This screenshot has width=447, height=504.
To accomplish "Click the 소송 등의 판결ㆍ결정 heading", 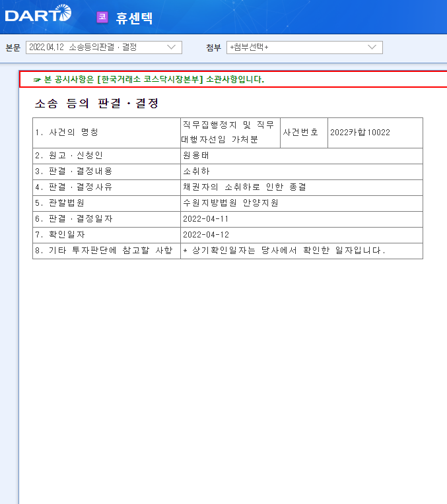I will tap(96, 104).
